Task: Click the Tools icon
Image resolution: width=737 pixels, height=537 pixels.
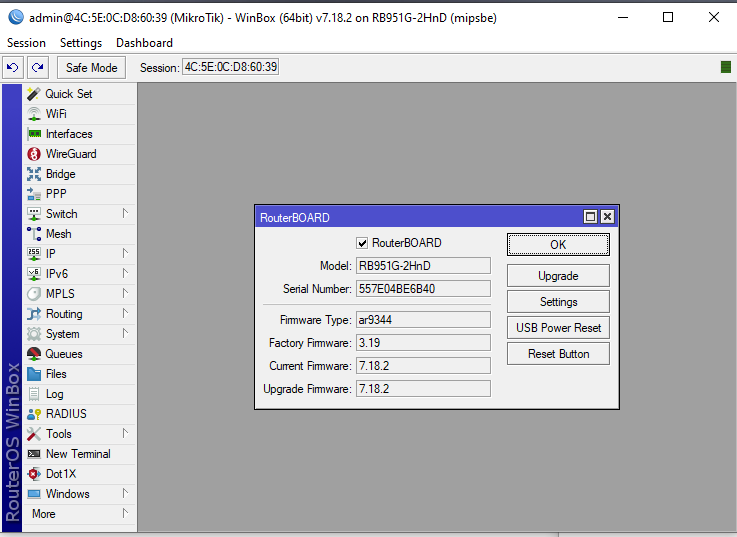Action: (x=34, y=434)
